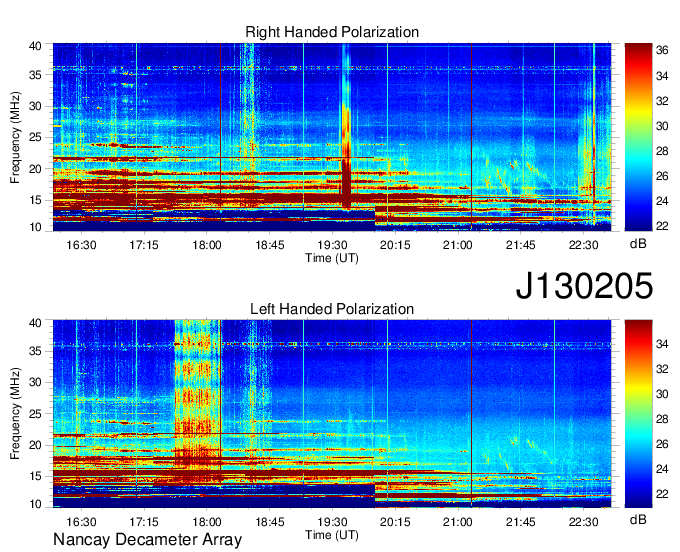Click 36 dB value on Right Handed colorbar
The image size is (680, 552).
662,50
